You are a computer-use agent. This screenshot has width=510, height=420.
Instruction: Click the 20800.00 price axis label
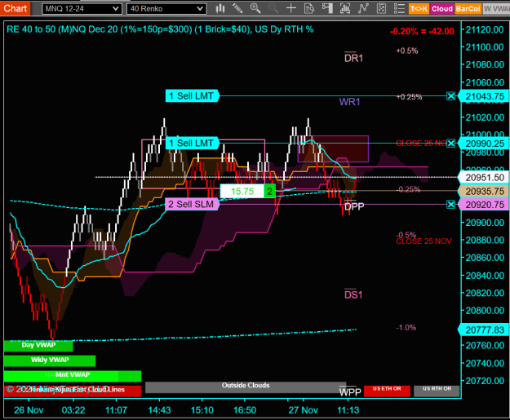(485, 311)
